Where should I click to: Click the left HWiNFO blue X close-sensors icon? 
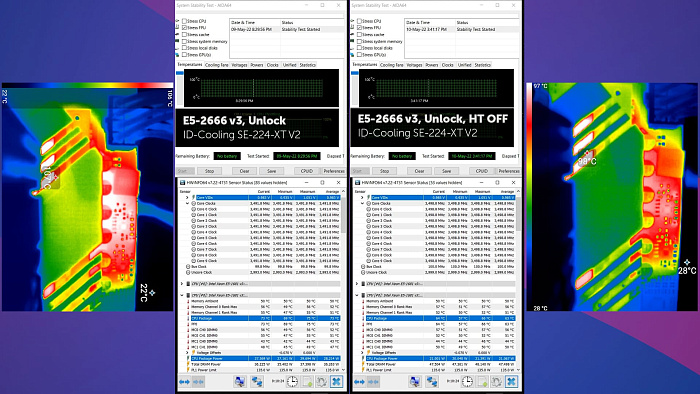click(337, 382)
